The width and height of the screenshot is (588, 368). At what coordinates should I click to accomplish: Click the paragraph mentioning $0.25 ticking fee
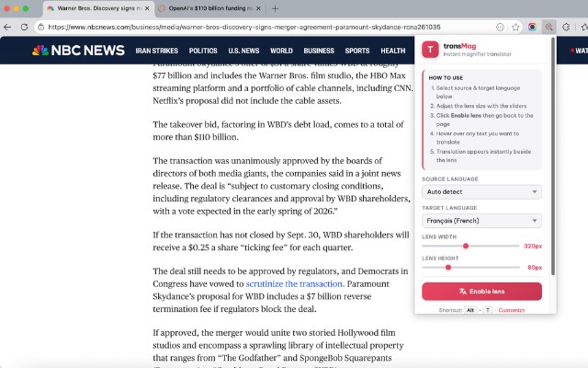tap(281, 241)
